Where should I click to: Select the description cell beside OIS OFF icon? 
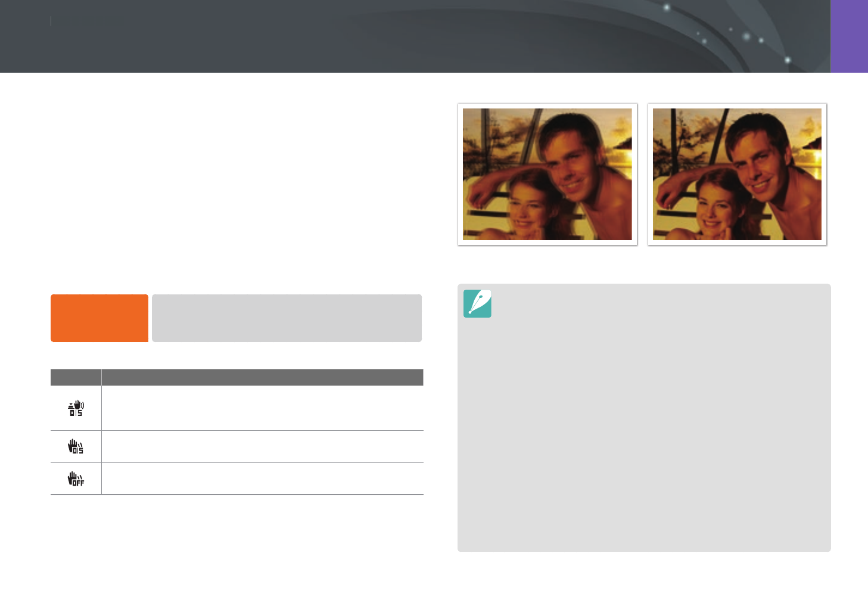point(262,479)
